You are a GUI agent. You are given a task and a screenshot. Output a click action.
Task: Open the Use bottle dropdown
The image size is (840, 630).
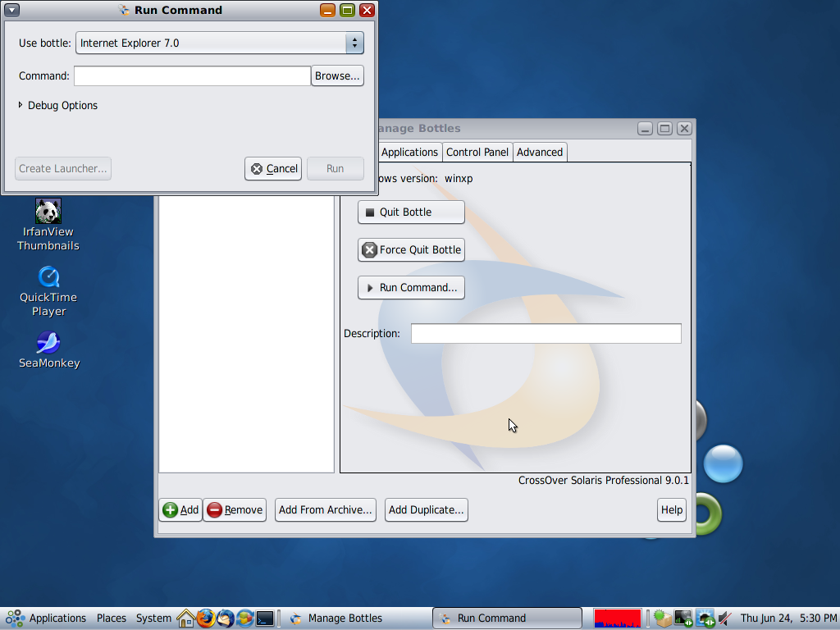pos(220,43)
